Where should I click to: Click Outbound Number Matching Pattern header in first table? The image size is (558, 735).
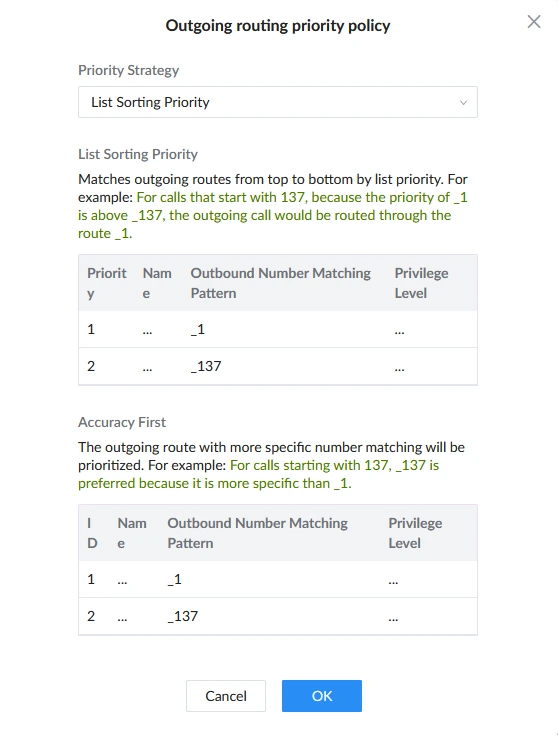tap(280, 283)
